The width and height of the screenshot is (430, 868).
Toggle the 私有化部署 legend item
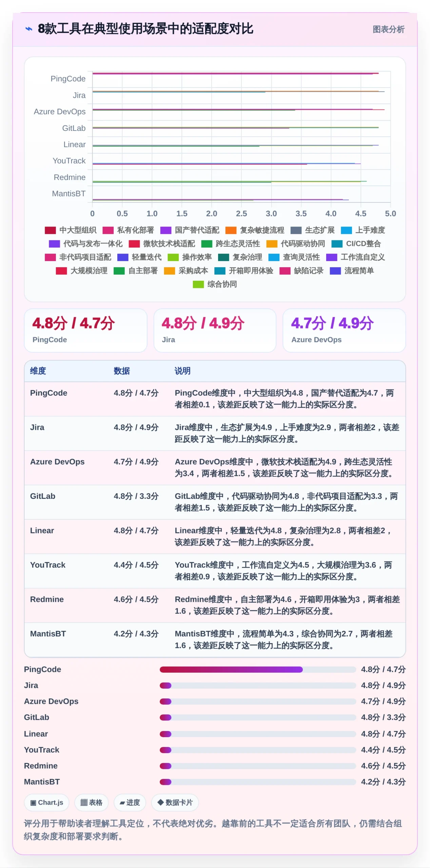click(x=128, y=230)
